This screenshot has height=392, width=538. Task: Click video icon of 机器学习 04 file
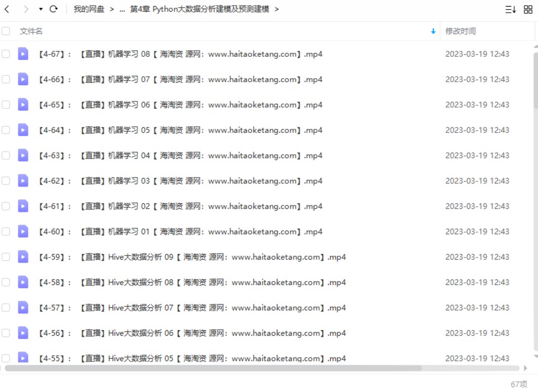point(23,156)
